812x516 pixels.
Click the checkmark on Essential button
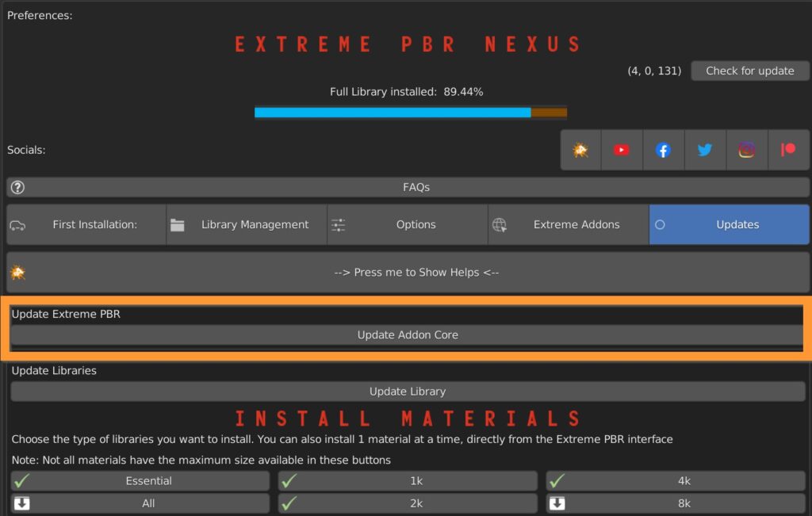click(21, 481)
